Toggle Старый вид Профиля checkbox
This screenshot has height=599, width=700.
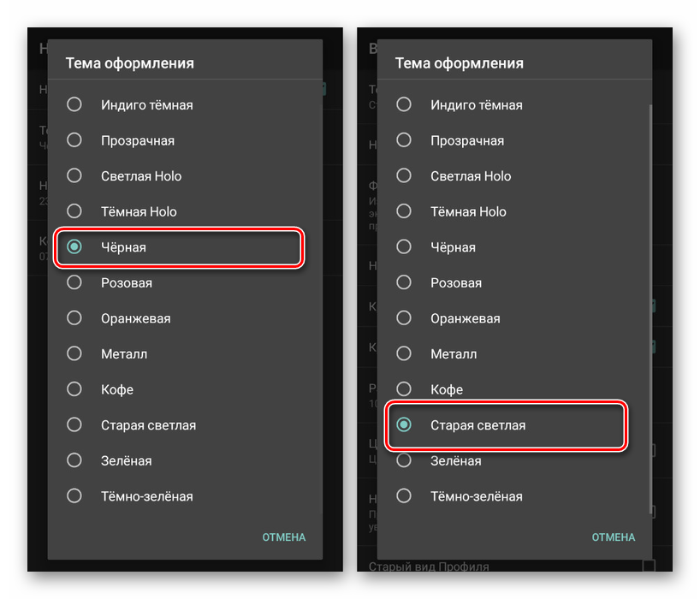pyautogui.click(x=649, y=566)
